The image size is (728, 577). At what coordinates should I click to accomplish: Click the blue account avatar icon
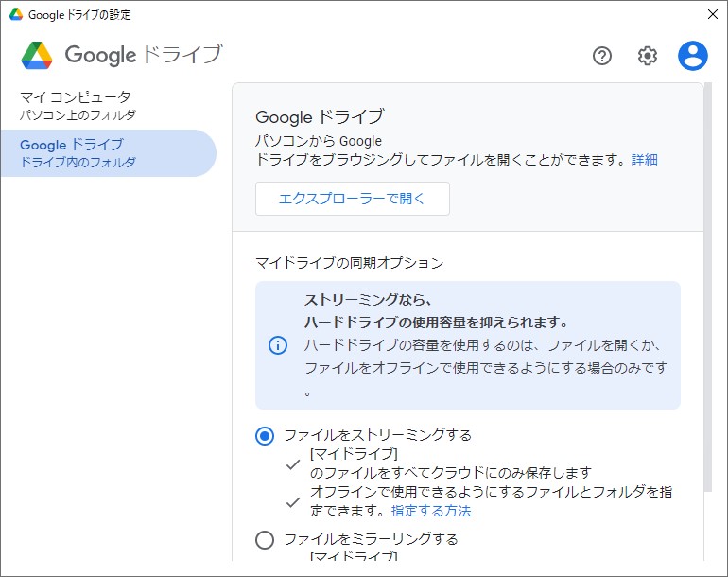point(693,56)
